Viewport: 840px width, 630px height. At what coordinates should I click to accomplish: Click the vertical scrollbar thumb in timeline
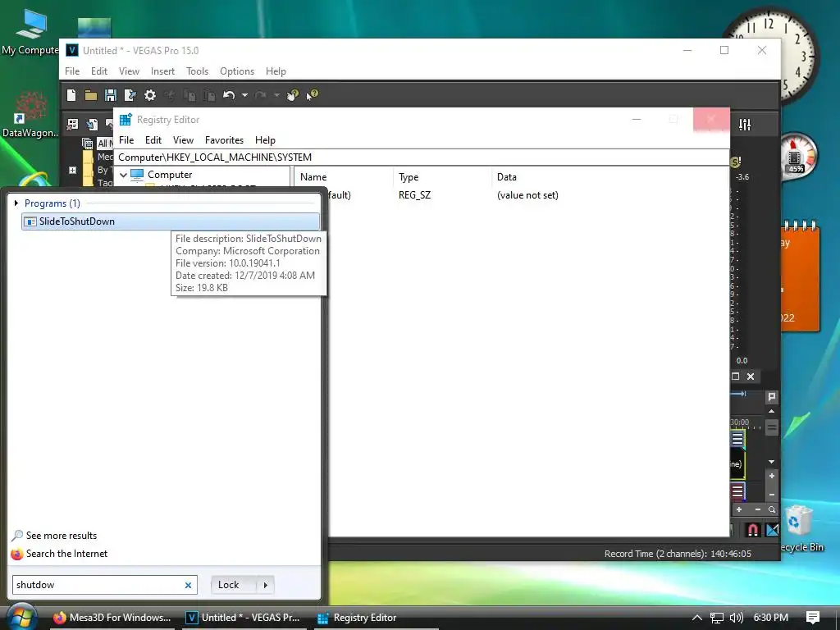tap(771, 427)
